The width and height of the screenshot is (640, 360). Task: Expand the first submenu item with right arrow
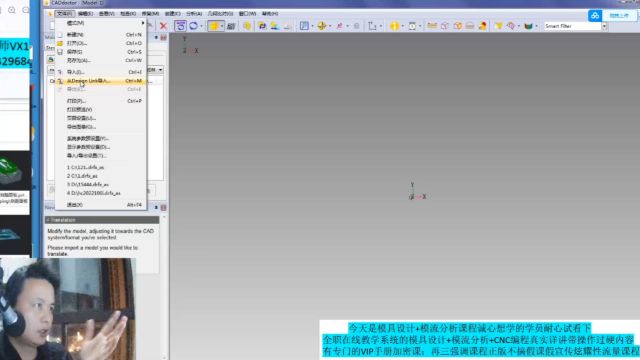tap(101, 23)
